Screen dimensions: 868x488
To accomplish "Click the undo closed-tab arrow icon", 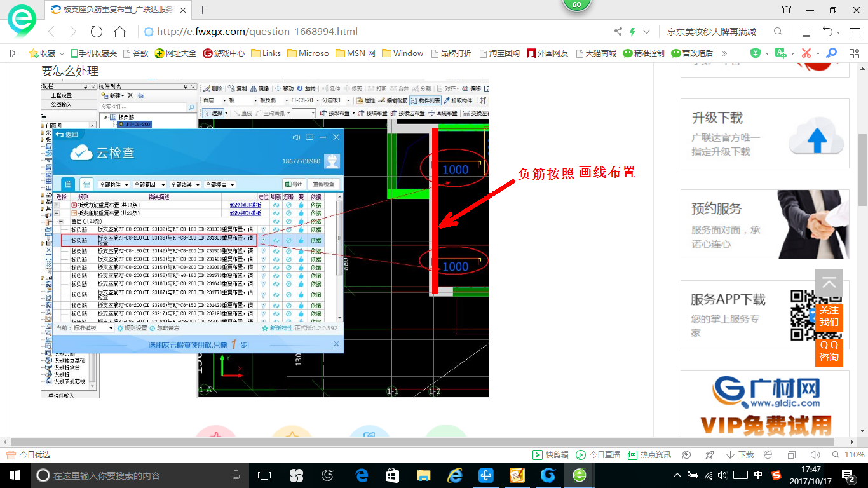I will click(827, 32).
